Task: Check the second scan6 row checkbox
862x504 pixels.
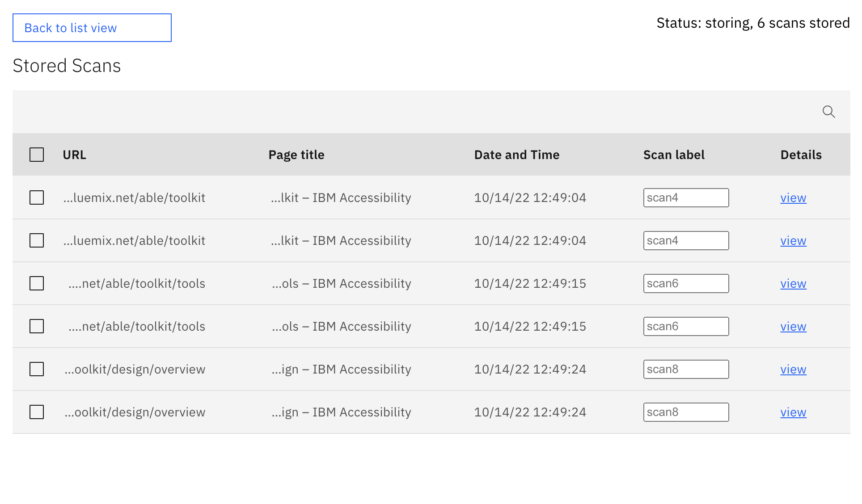Action: [x=36, y=326]
